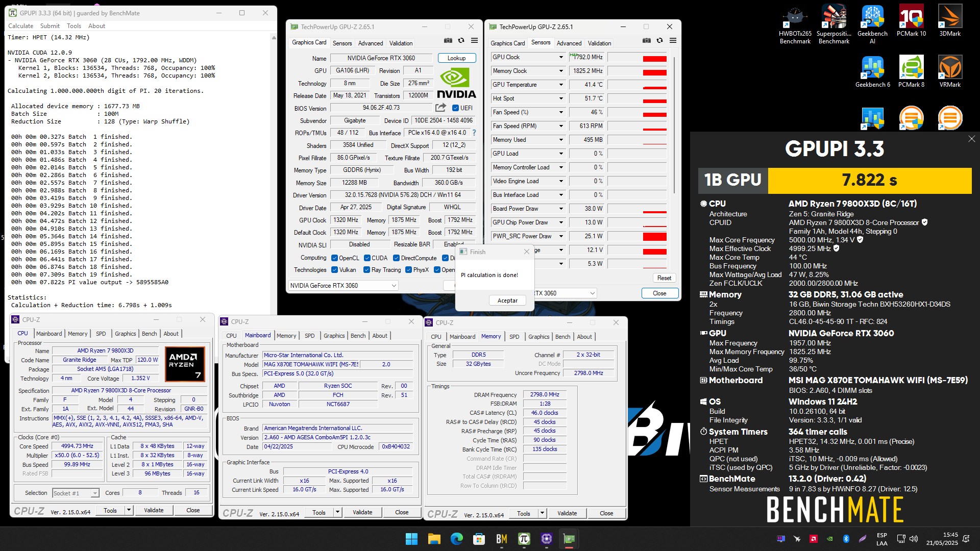Switch to Validation tab in GPU-Z Sensors window
Screen dimensions: 980x551
[599, 43]
